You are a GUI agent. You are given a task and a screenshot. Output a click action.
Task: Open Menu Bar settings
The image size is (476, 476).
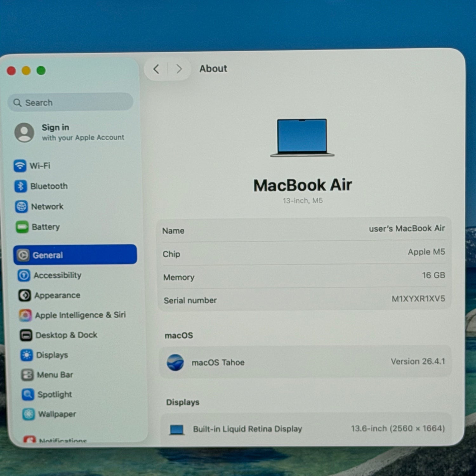tap(79, 375)
